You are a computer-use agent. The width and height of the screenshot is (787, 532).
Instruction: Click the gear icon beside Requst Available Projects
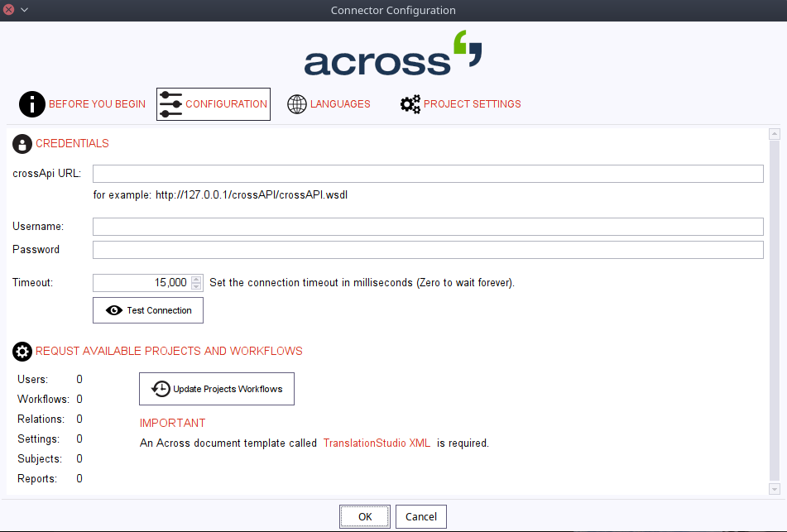(x=22, y=352)
